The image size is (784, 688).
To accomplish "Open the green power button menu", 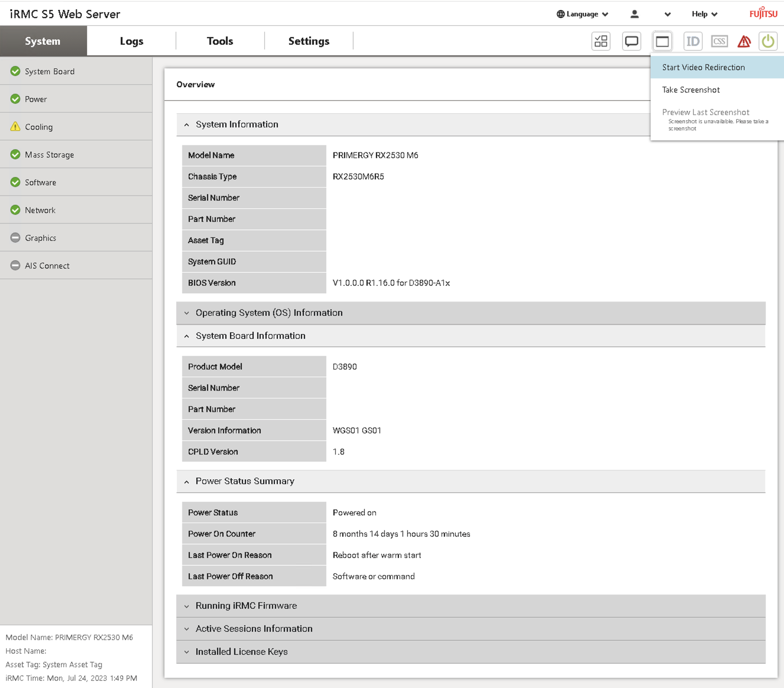I will [x=768, y=41].
